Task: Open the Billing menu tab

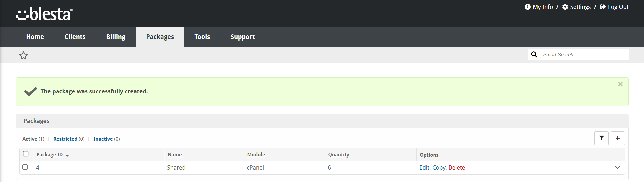Action: click(x=116, y=37)
